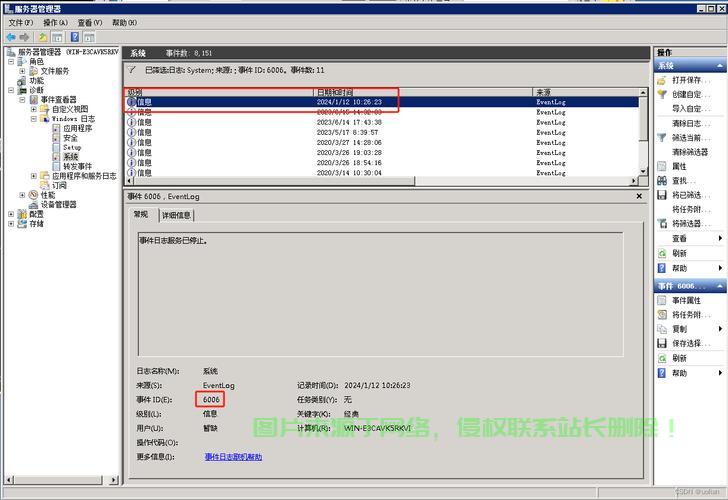Click the 事件属性 icon in actions pane
The width and height of the screenshot is (728, 500).
662,300
